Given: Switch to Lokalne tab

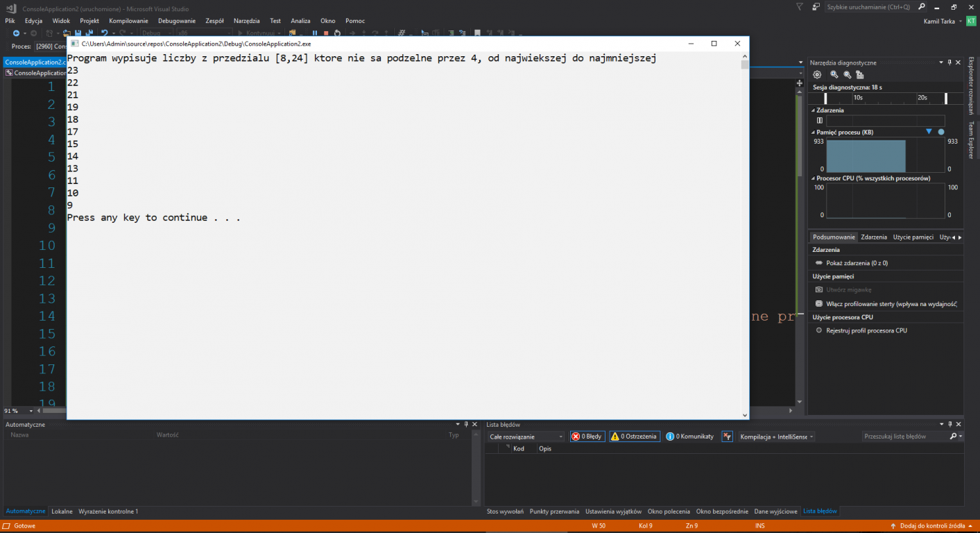Looking at the screenshot, I should click(62, 511).
